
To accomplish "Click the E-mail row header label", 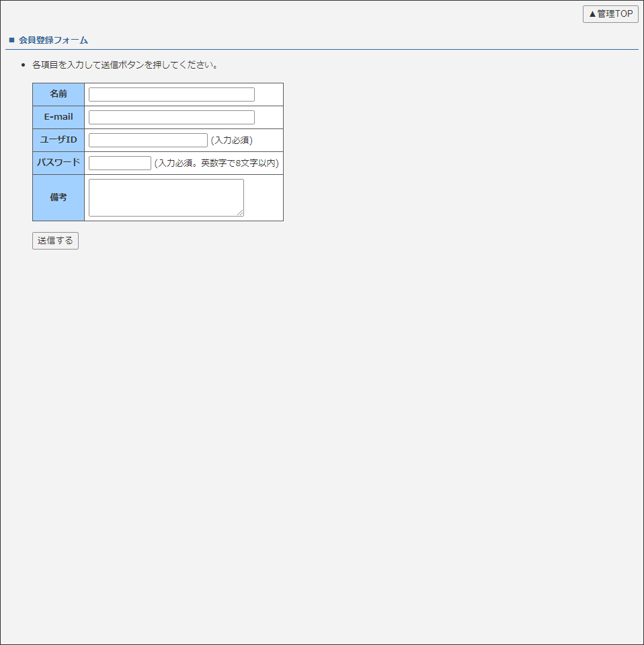I will pyautogui.click(x=58, y=117).
